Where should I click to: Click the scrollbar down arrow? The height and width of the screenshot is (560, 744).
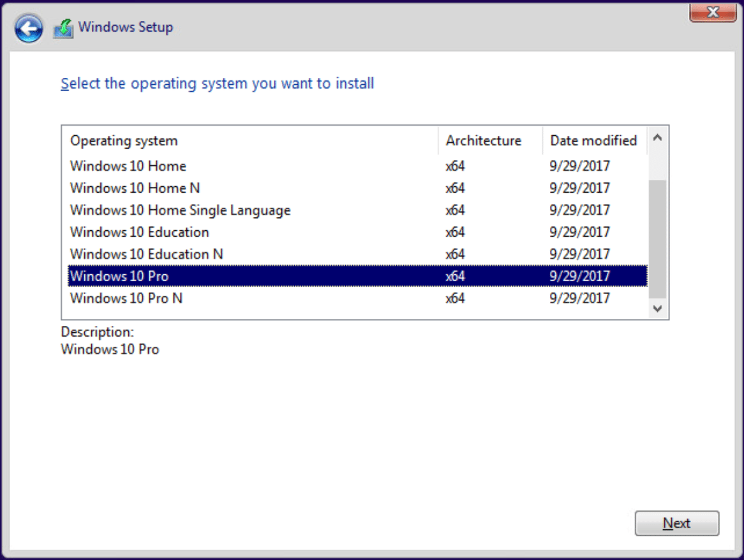pyautogui.click(x=658, y=309)
